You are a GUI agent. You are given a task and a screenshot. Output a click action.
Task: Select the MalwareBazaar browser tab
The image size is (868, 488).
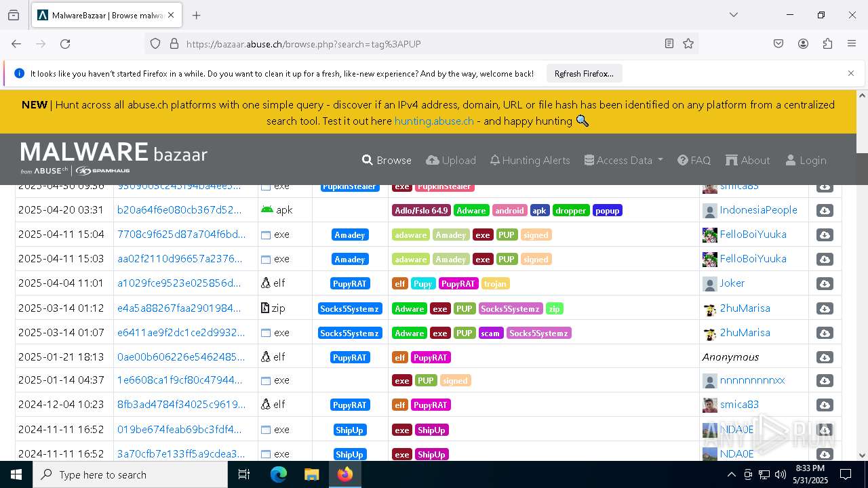[106, 15]
